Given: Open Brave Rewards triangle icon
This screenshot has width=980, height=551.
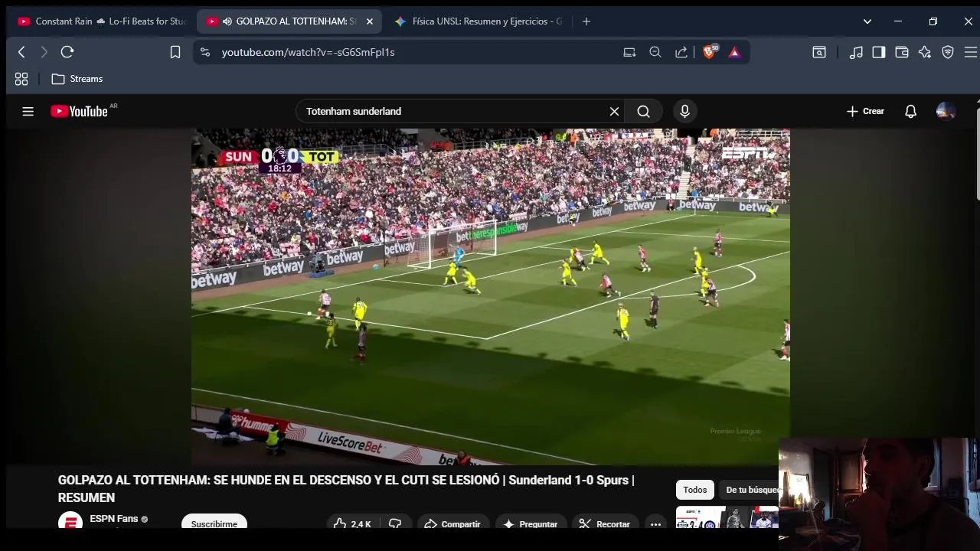Looking at the screenshot, I should pos(734,52).
